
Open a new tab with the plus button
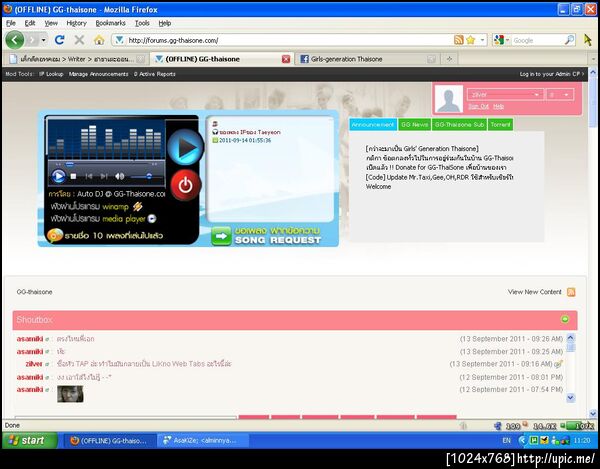tap(449, 59)
